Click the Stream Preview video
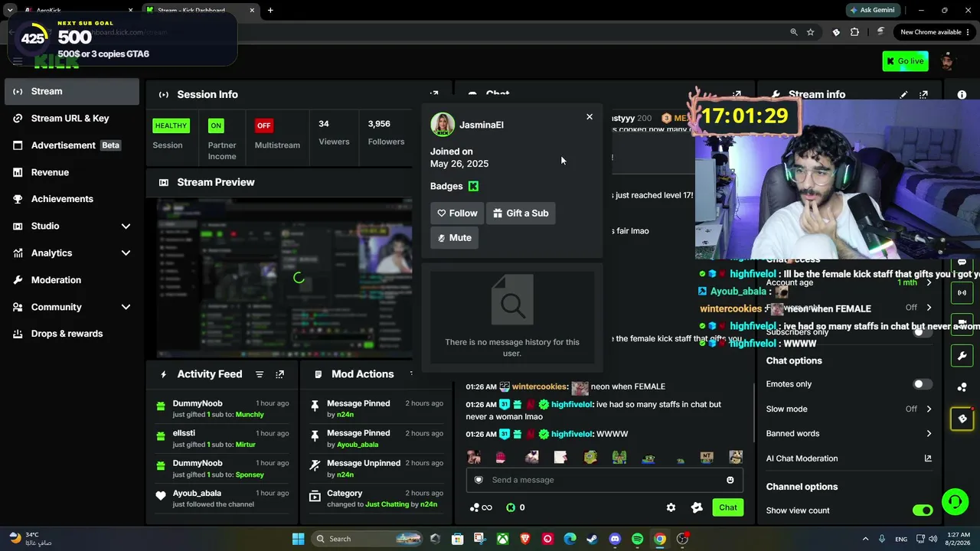 (284, 278)
